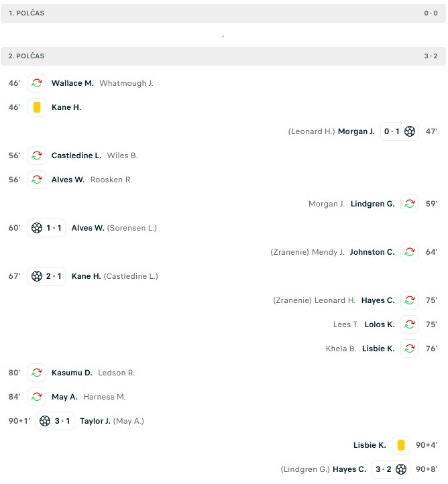
Task: Click the 0-1 goal ball icon
Action: [410, 131]
